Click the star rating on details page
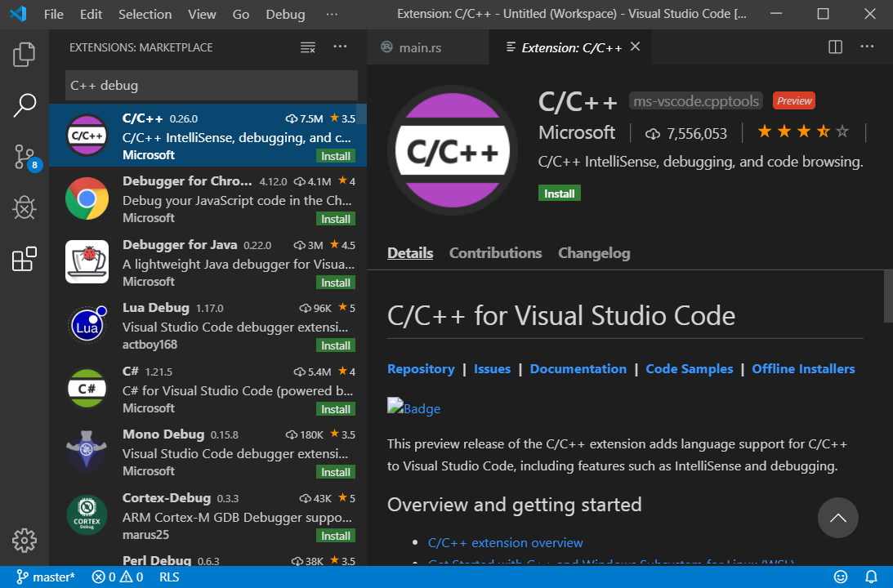Screen dimensions: 893x588 pos(803,132)
